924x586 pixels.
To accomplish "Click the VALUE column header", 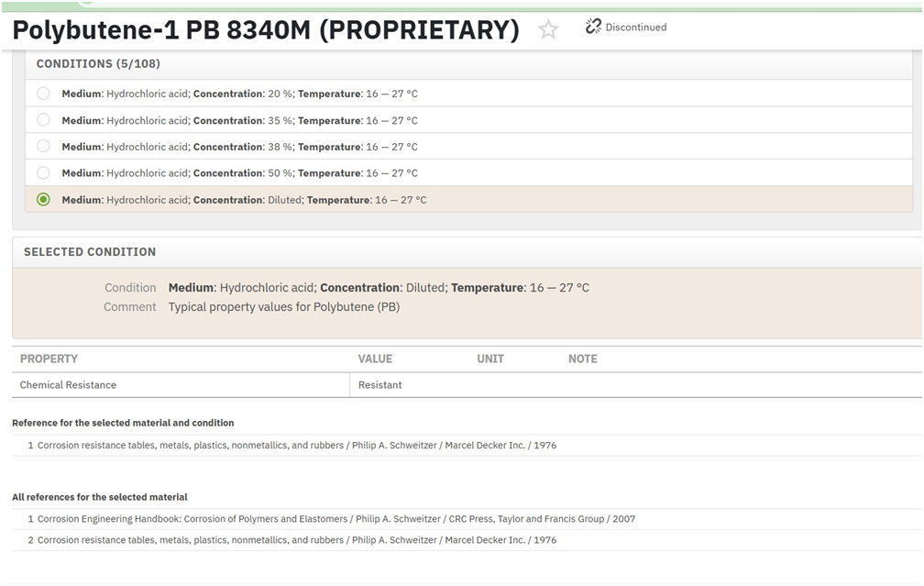I will [376, 359].
